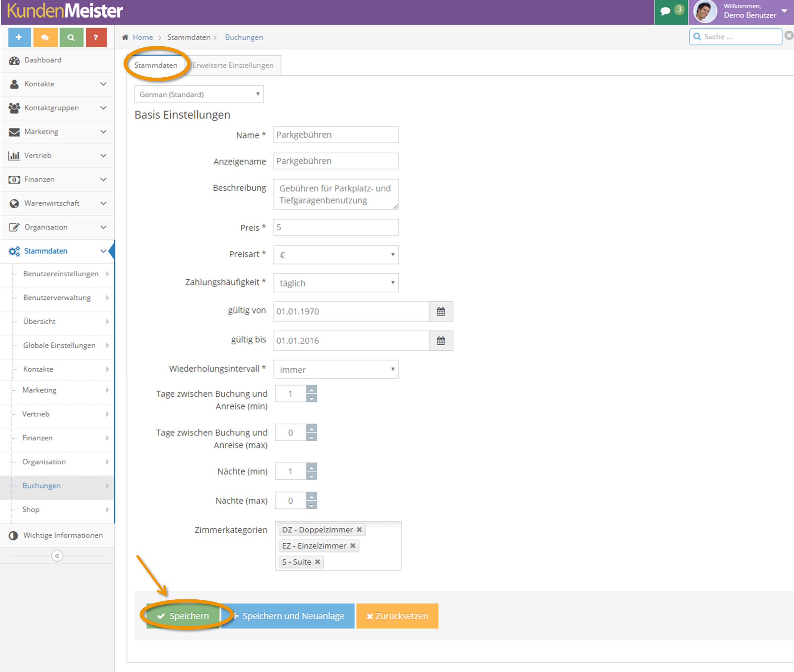794x672 pixels.
Task: Select the Stammdaten tab
Action: click(156, 65)
